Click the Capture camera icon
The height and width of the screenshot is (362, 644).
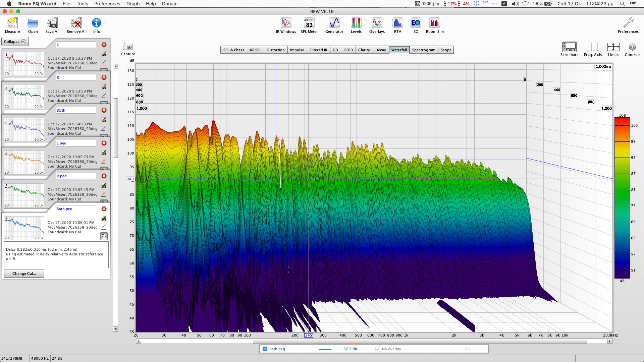(x=128, y=47)
